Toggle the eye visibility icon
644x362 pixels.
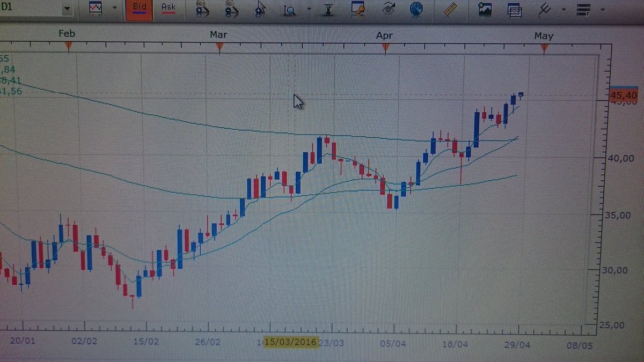click(387, 9)
